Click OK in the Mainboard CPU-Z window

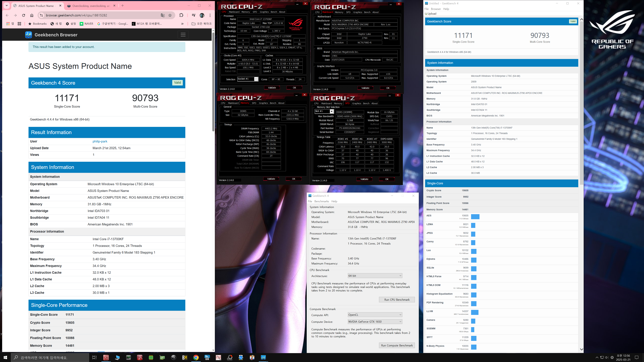(x=388, y=88)
